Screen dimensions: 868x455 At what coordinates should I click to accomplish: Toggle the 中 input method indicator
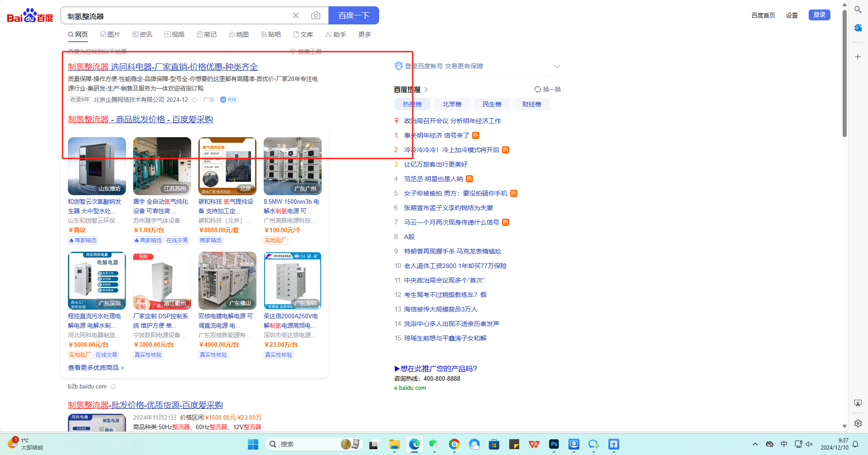784,444
